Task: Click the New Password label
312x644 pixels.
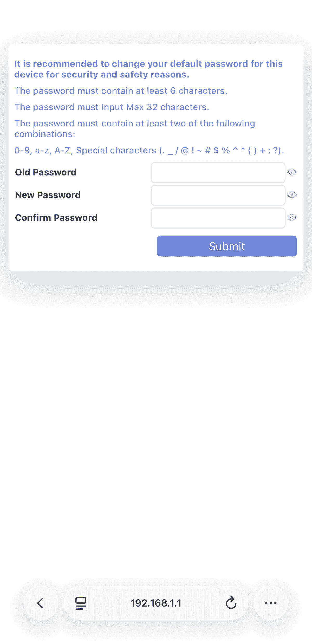Action: (x=48, y=195)
